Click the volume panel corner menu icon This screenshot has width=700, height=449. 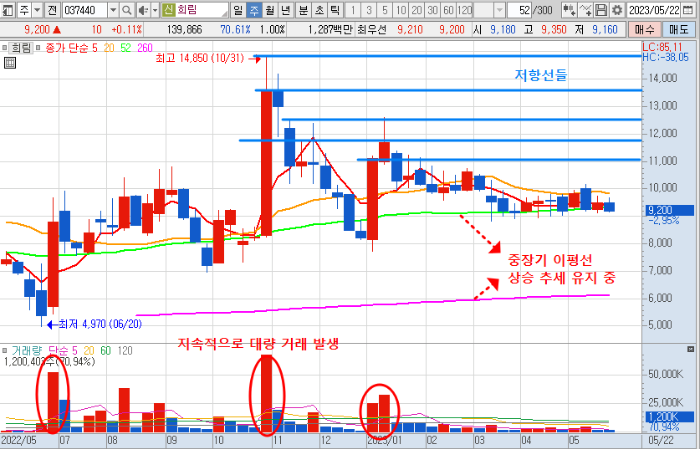click(691, 349)
